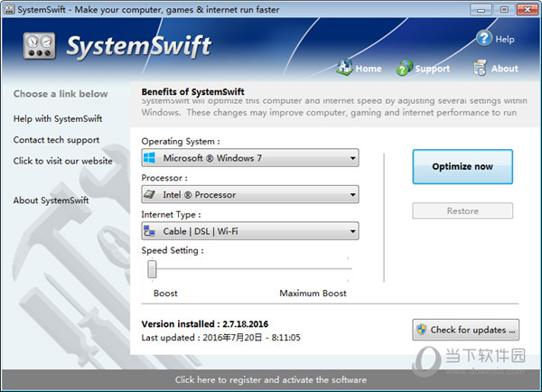Click the Boost label under slider

165,294
